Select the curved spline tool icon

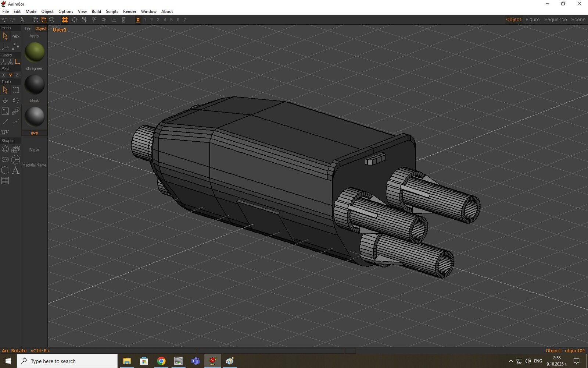tap(16, 121)
